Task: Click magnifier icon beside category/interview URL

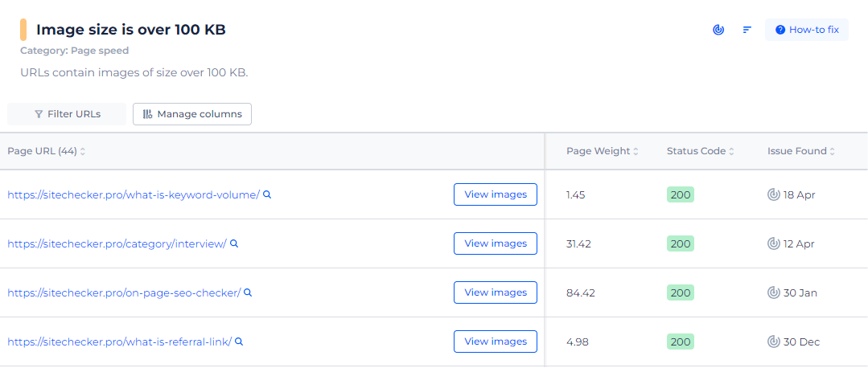Action: click(x=234, y=243)
